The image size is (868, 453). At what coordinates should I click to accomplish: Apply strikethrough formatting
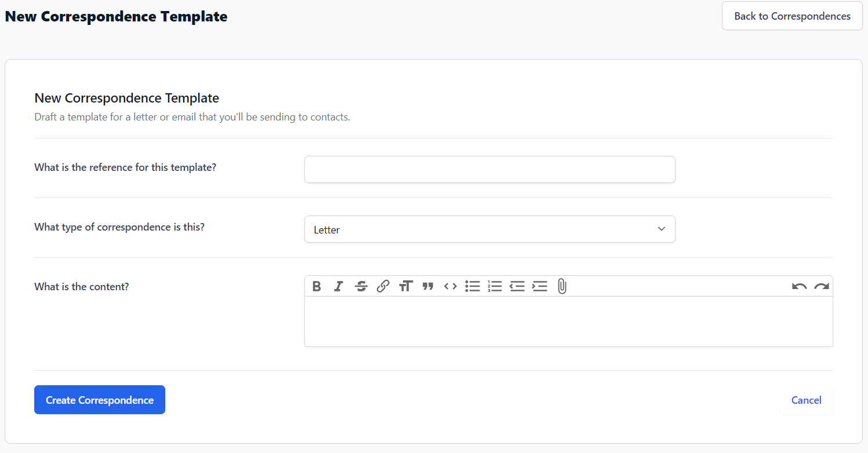(361, 286)
